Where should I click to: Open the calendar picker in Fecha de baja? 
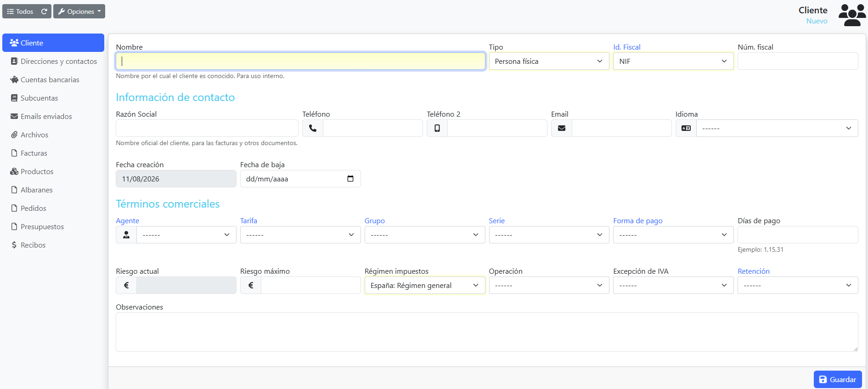tap(350, 179)
